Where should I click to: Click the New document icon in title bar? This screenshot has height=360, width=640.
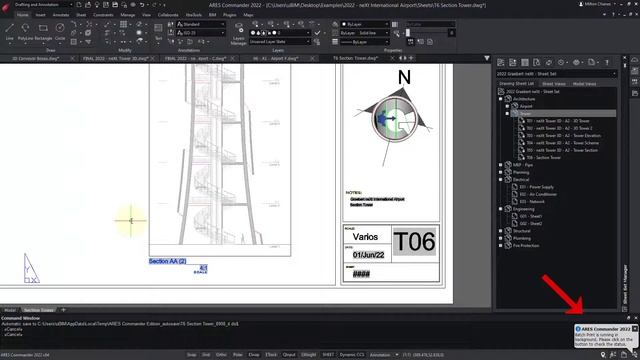tap(79, 5)
